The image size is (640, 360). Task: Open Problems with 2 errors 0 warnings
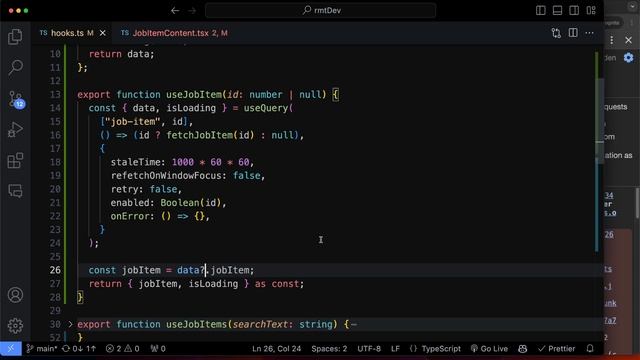pyautogui.click(x=122, y=349)
